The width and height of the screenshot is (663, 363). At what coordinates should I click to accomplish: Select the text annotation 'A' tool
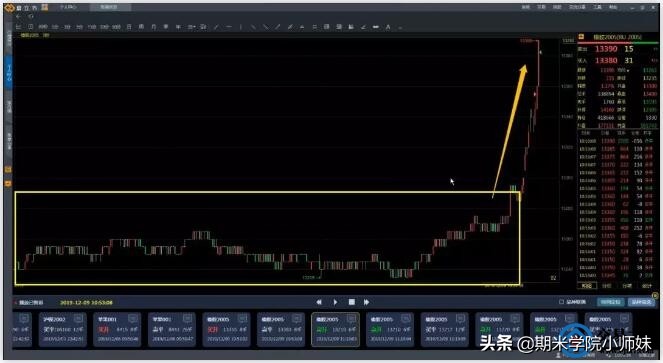(388, 27)
